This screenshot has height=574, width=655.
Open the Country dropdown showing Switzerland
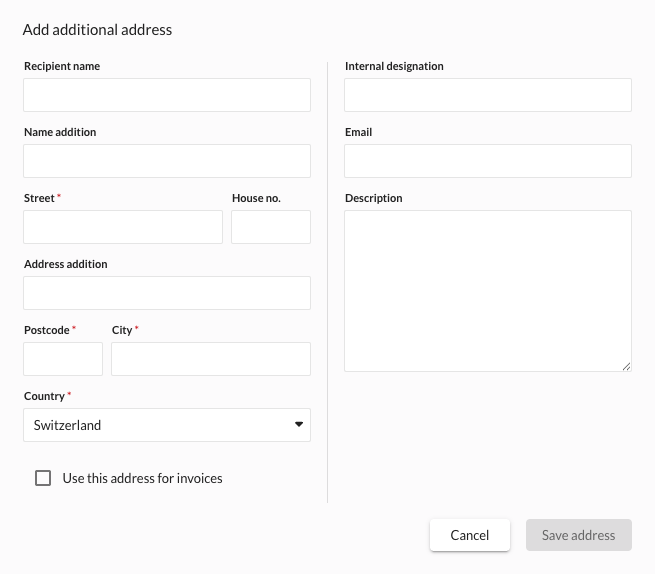pyautogui.click(x=167, y=425)
